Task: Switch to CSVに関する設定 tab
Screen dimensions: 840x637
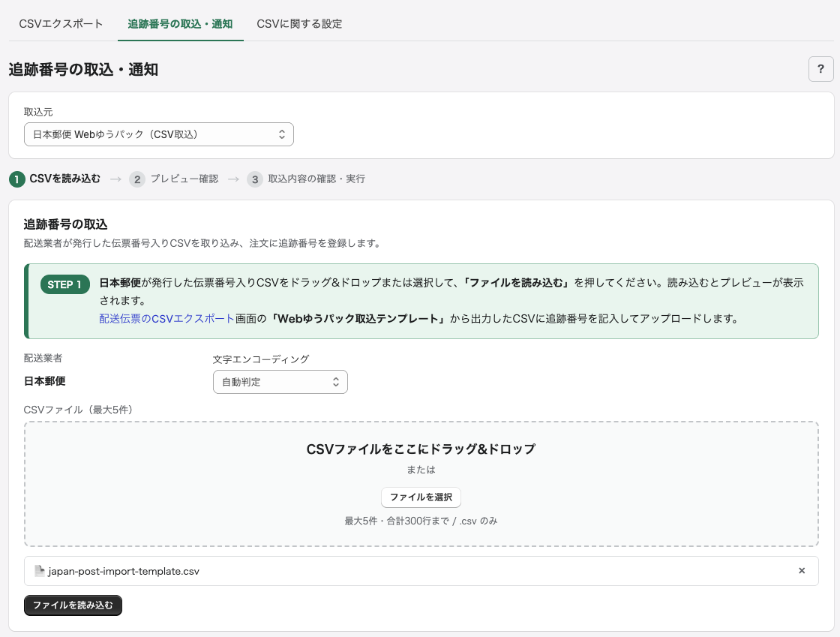Action: tap(299, 23)
